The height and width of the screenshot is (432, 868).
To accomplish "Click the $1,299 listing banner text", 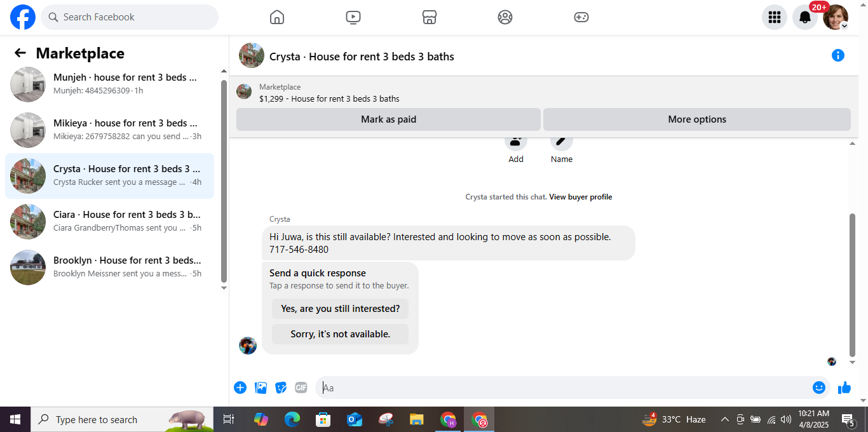I will 329,98.
